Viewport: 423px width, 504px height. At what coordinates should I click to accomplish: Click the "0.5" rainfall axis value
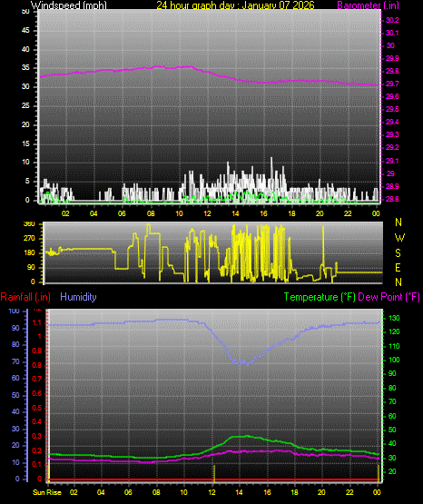(x=37, y=408)
